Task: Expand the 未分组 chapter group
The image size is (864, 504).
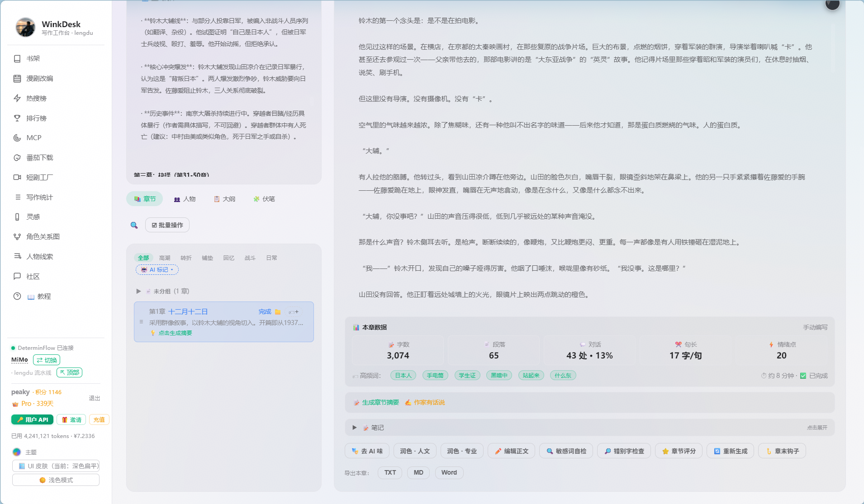Action: pyautogui.click(x=138, y=291)
